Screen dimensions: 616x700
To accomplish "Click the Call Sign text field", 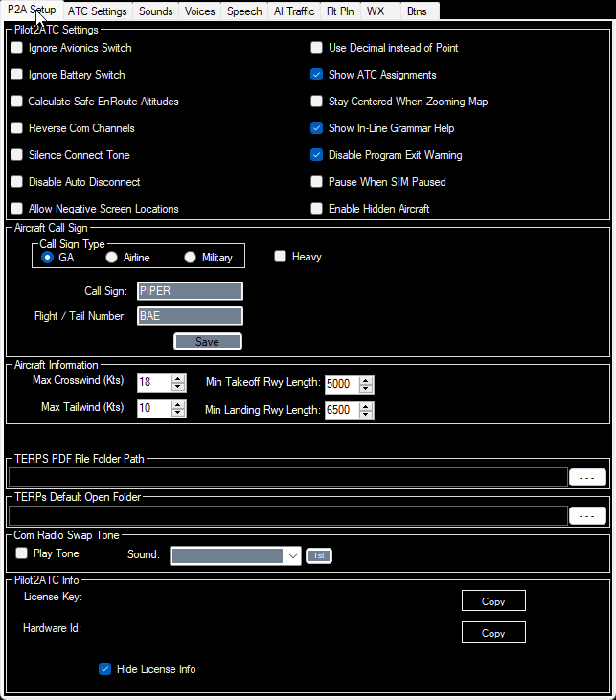I will click(190, 291).
